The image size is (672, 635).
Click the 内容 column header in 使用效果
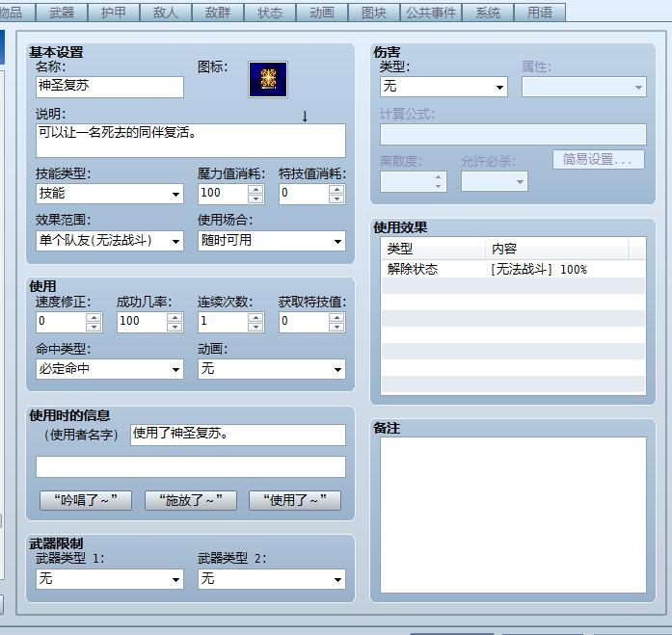point(557,249)
